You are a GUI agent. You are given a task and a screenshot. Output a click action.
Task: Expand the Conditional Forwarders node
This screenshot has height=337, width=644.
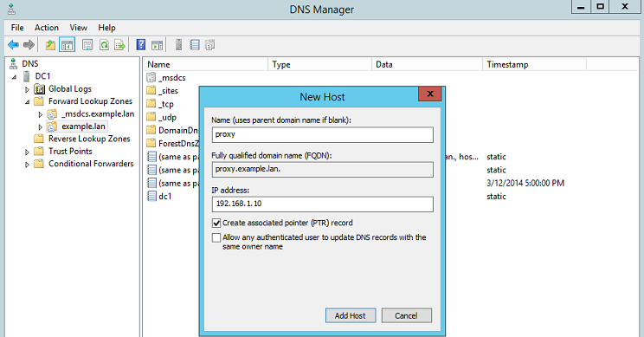[27, 165]
